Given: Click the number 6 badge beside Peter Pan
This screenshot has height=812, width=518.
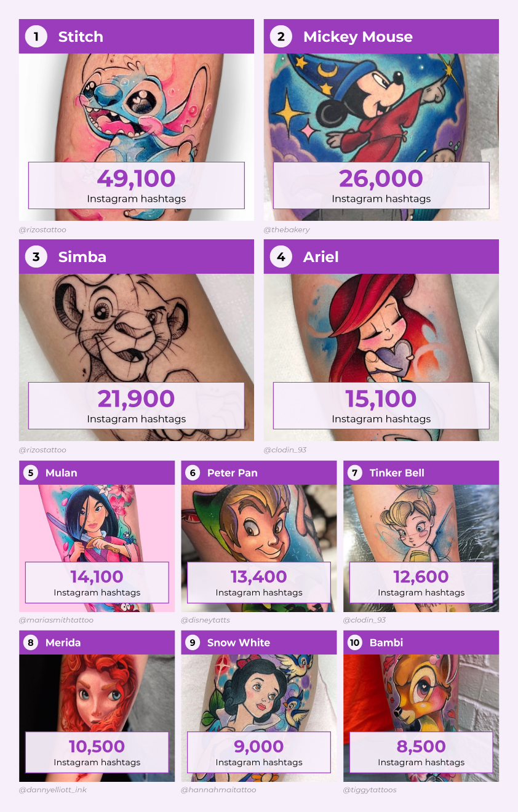Looking at the screenshot, I should [193, 473].
